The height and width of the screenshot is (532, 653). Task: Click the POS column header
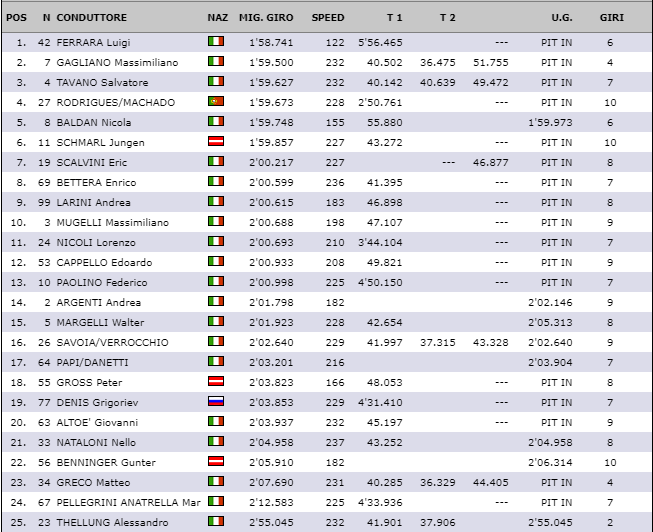point(16,17)
